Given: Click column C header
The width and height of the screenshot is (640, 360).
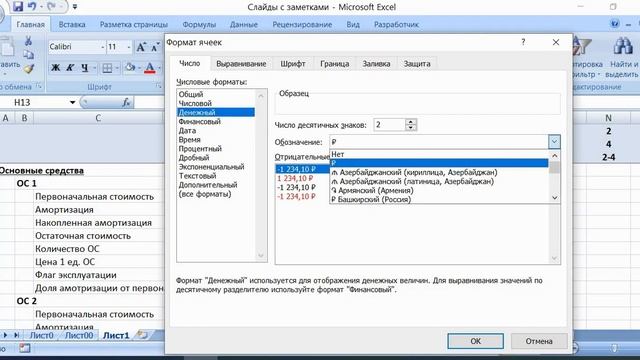Looking at the screenshot, I should pyautogui.click(x=98, y=118).
